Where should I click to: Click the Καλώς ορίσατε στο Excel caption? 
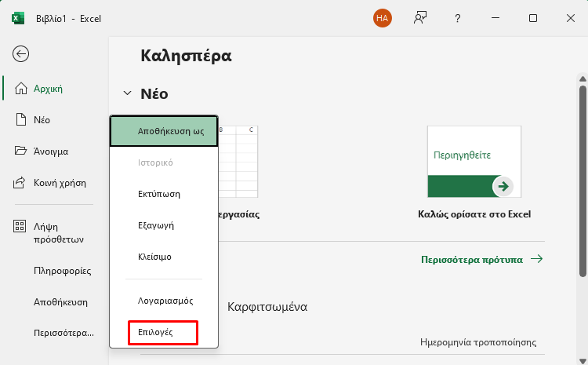(474, 214)
